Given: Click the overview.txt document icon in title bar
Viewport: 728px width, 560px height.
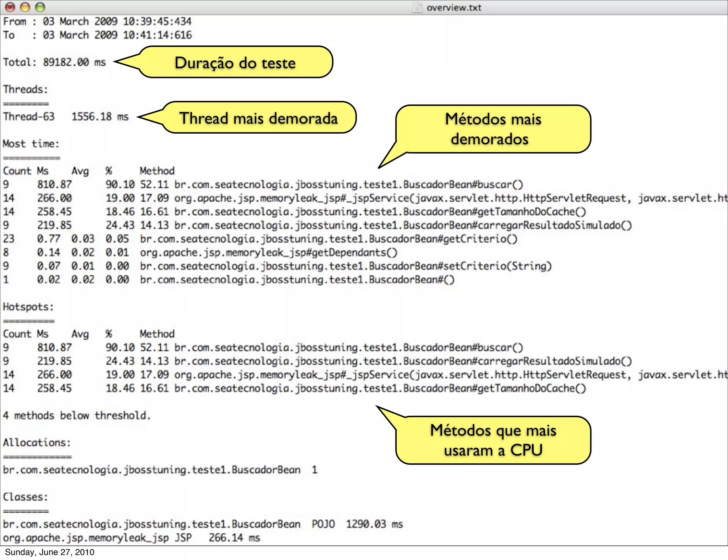Looking at the screenshot, I should pos(418,7).
